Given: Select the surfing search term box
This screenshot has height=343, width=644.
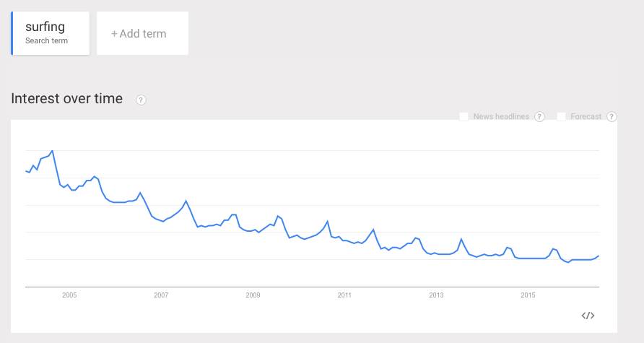Looking at the screenshot, I should tap(51, 33).
